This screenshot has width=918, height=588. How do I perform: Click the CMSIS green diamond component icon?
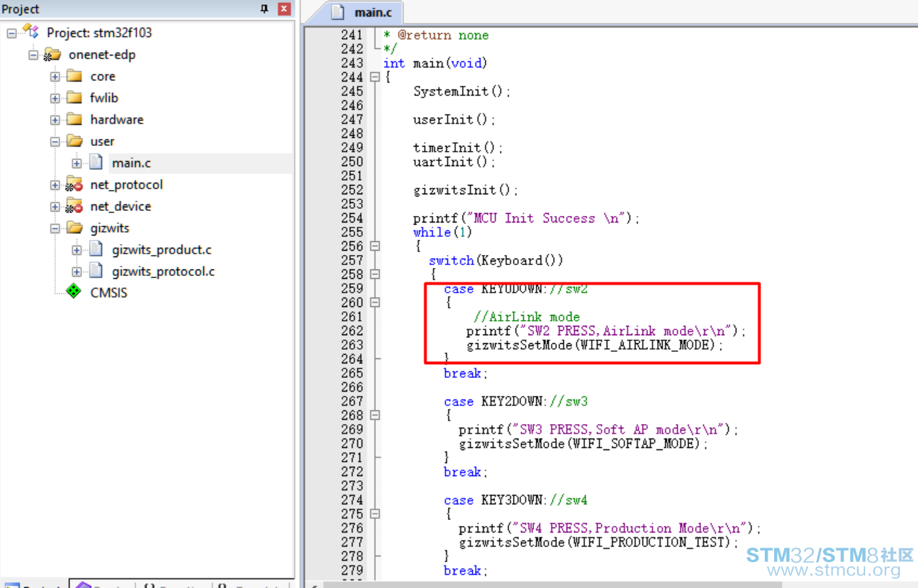[74, 291]
